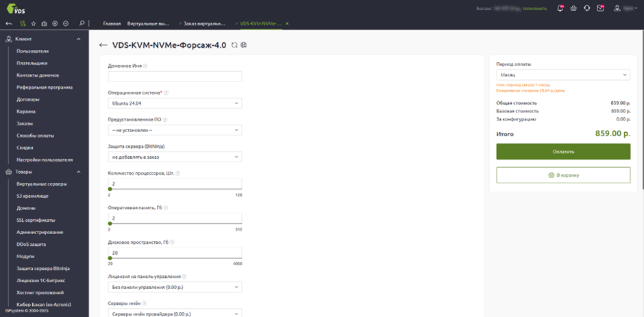The image size is (644, 317).
Task: Click the В корзину button
Action: coord(562,175)
